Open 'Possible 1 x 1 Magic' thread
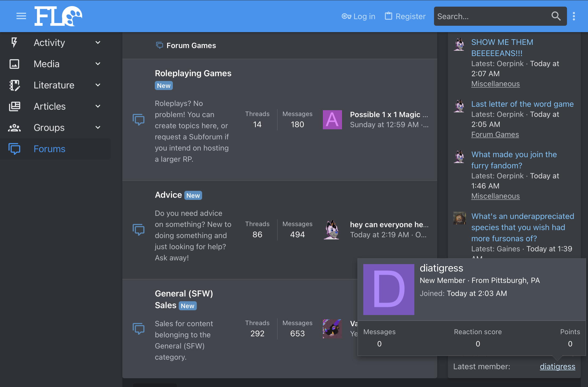The width and height of the screenshot is (588, 387). pos(389,114)
